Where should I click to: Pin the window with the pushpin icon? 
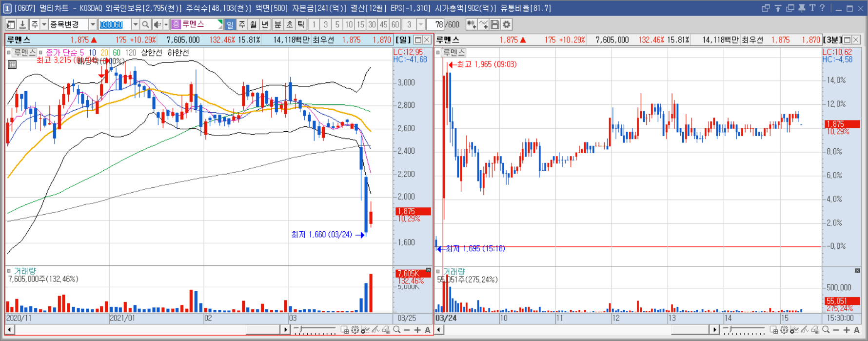[x=802, y=8]
